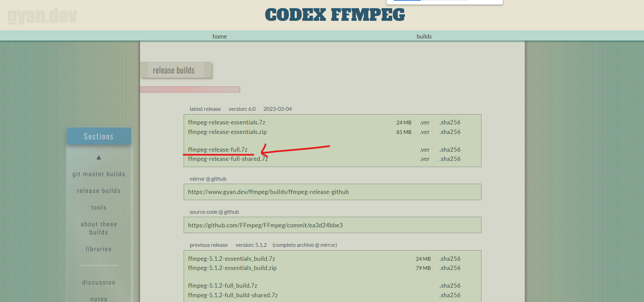
Task: Go to the home menu item
Action: (219, 36)
